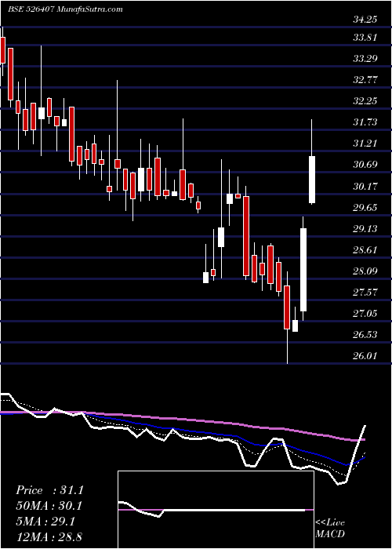This screenshot has width=392, height=549.
Task: Click the first red candlestick at top left
Action: [x=3, y=50]
